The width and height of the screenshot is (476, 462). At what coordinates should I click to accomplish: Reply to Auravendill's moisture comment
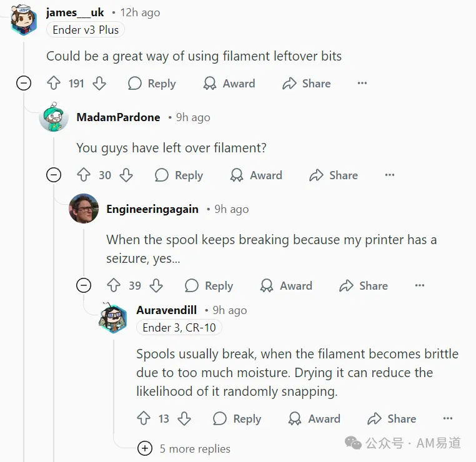(237, 418)
